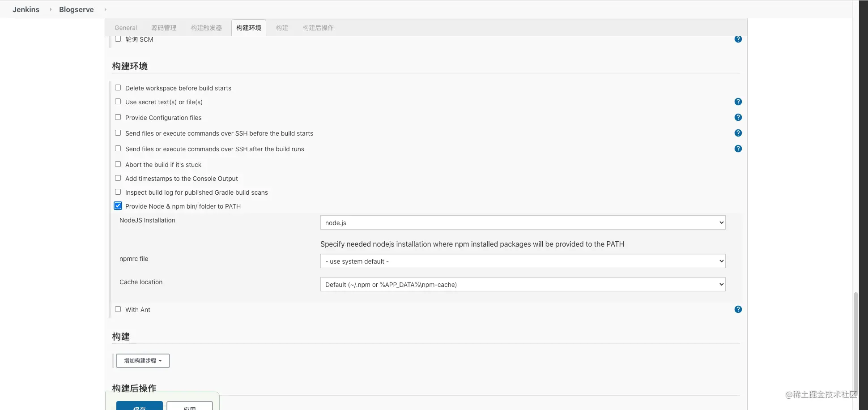Uncheck Provide Node & npm bin/ folder to PATH
This screenshot has width=868, height=410.
(x=118, y=206)
